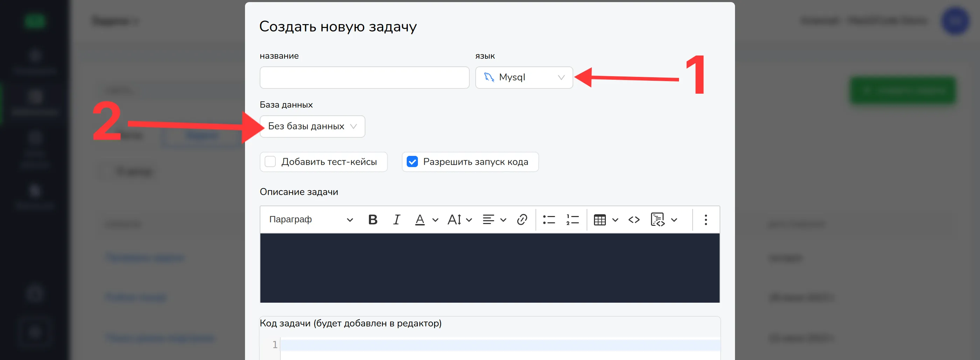Click the code block icon
The height and width of the screenshot is (360, 980).
click(x=657, y=219)
